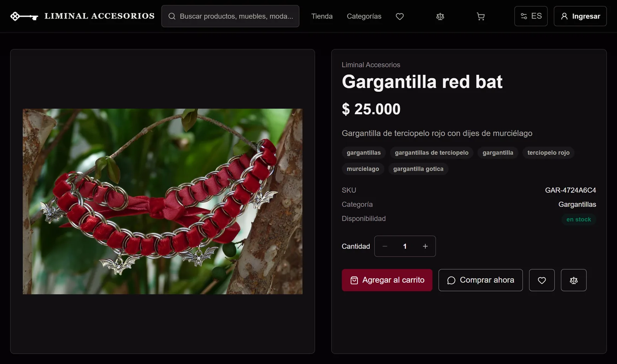Click the Liminal Accesorios key logo
This screenshot has width=617, height=364.
click(x=24, y=16)
